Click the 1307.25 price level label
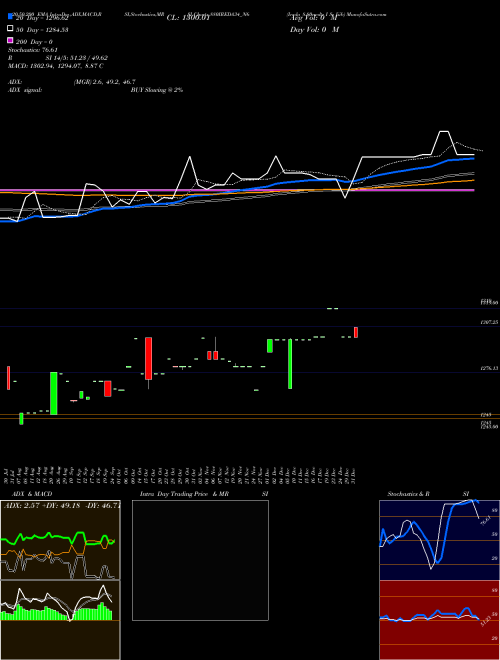500x660 pixels. click(489, 322)
